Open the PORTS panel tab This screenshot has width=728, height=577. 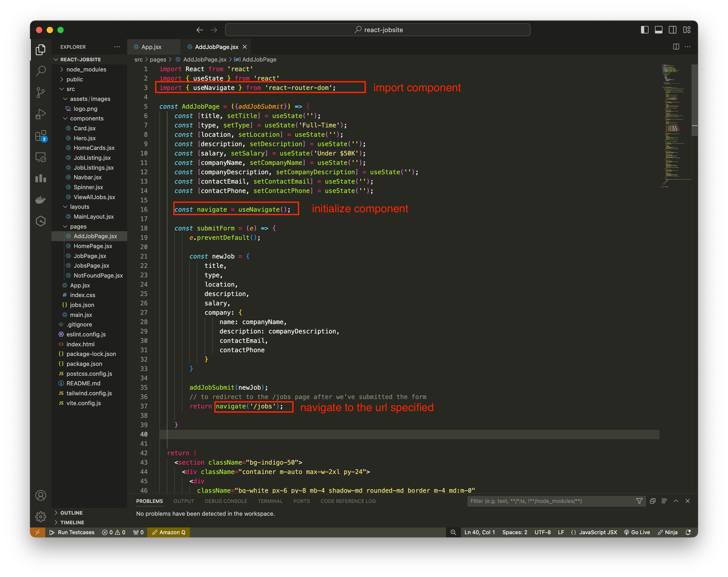(x=302, y=501)
